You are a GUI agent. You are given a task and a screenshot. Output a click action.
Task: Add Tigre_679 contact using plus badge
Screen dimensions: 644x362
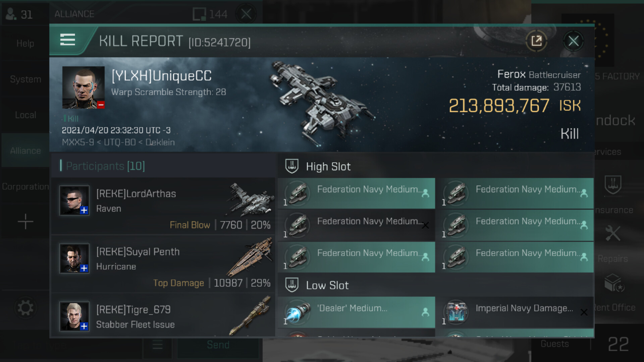pyautogui.click(x=84, y=326)
